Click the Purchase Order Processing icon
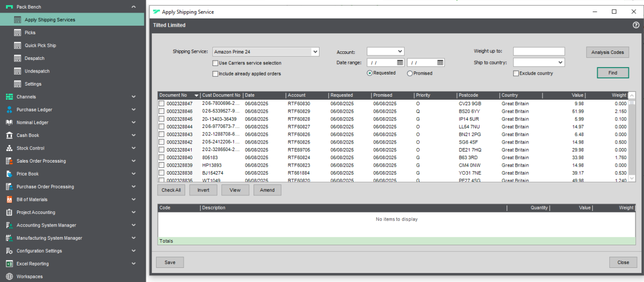Viewport: 644px width, 282px height. point(9,187)
